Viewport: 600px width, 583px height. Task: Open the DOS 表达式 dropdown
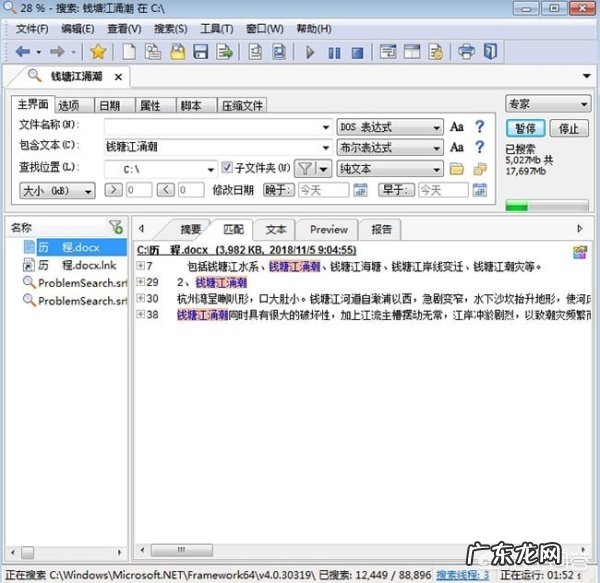pyautogui.click(x=390, y=127)
